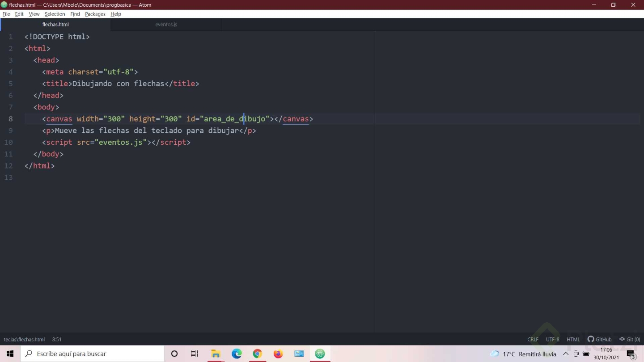This screenshot has width=644, height=362.
Task: Click the closing </head> tag on line 6
Action: [48, 95]
